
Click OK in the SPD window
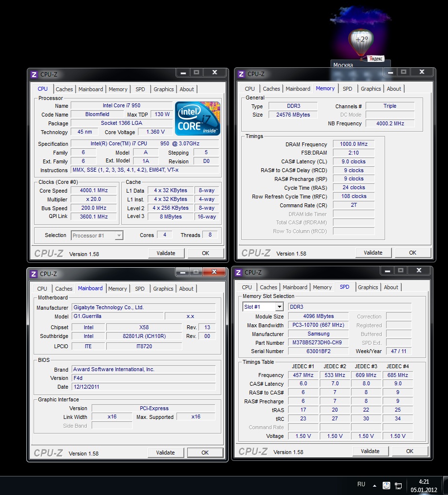tap(410, 452)
